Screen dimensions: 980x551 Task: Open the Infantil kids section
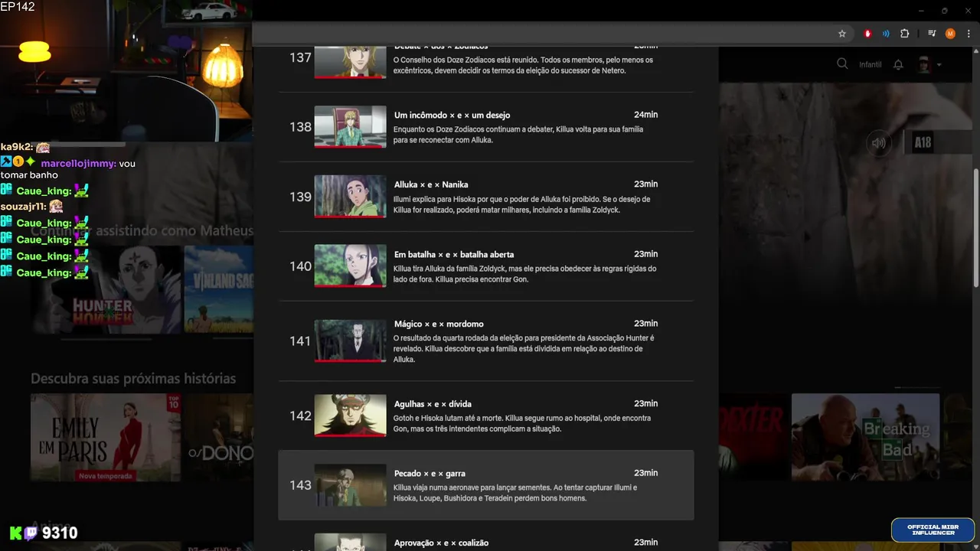click(x=871, y=65)
